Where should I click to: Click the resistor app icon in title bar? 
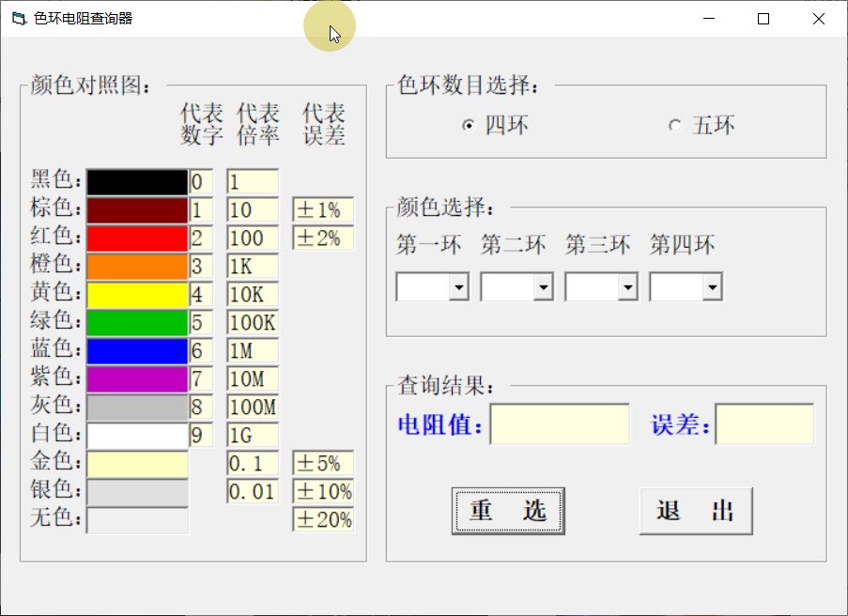click(17, 18)
